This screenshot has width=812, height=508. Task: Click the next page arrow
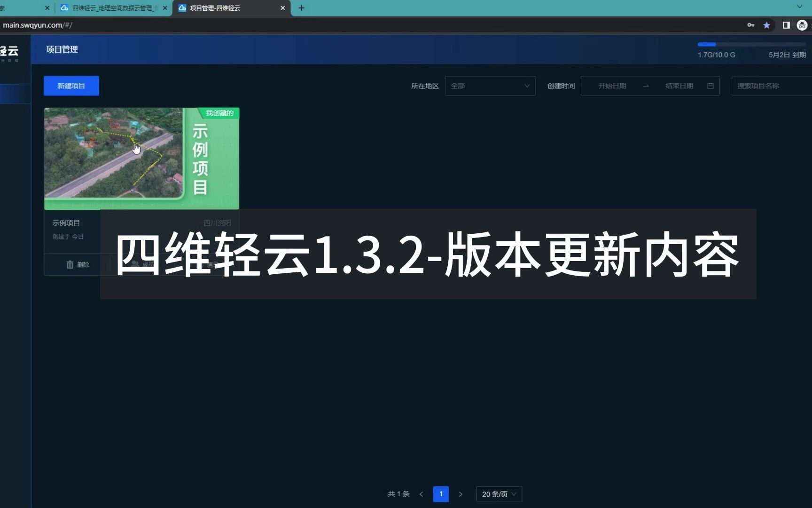point(461,494)
